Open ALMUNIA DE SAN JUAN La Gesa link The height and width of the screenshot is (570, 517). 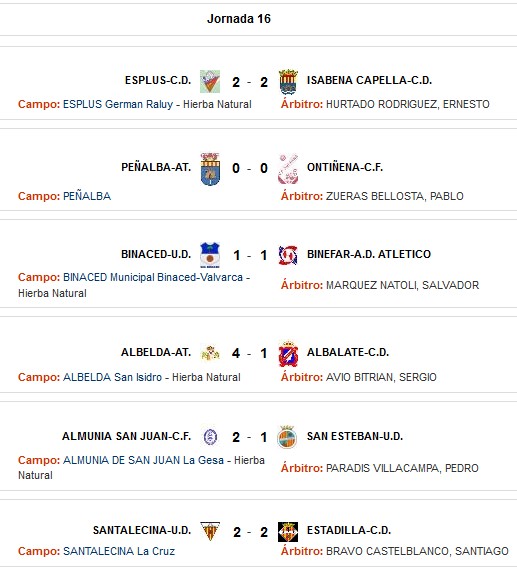coord(143,460)
